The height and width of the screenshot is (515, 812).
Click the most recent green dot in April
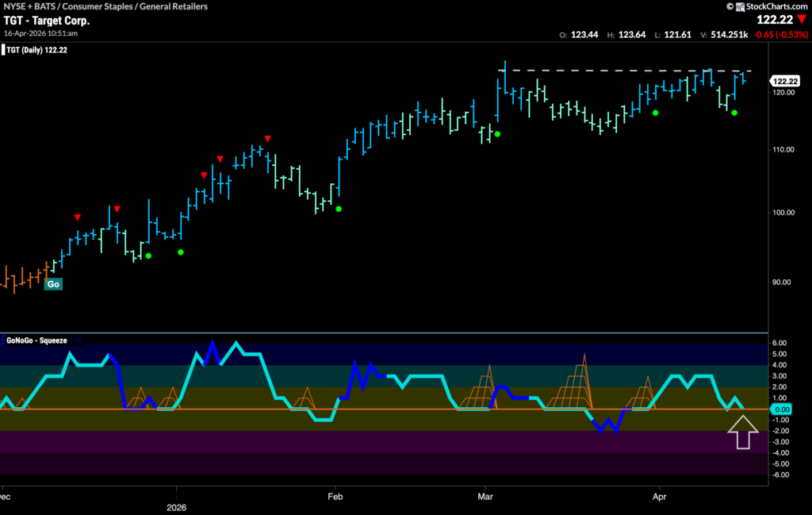[734, 113]
